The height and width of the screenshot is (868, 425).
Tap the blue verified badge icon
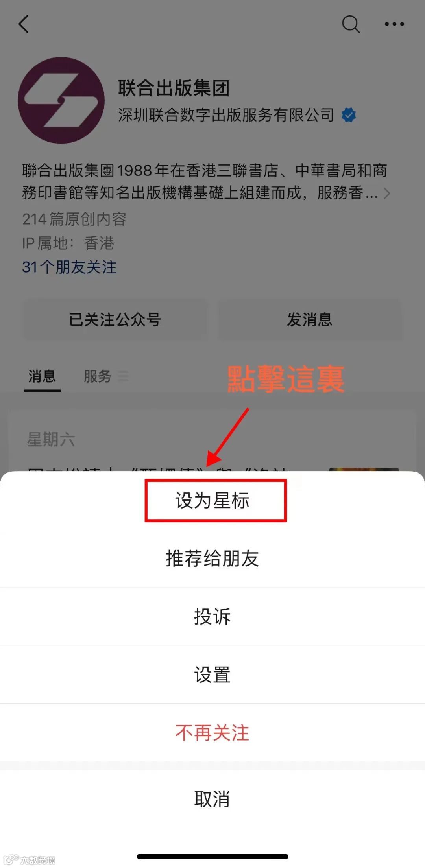[349, 115]
